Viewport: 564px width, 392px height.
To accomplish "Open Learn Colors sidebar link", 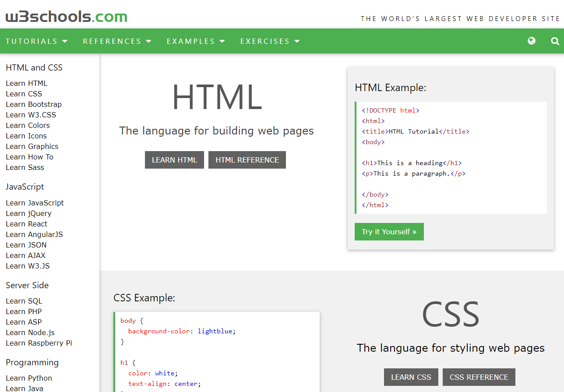I will click(x=28, y=125).
